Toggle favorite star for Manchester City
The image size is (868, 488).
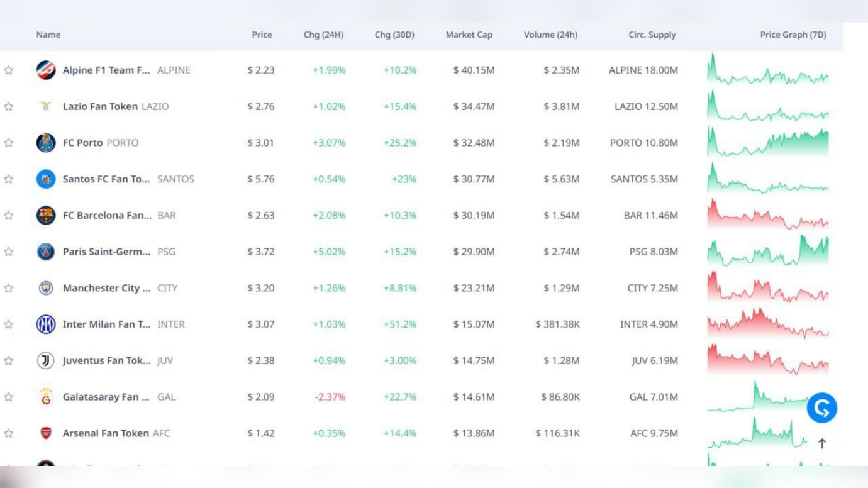click(x=9, y=288)
